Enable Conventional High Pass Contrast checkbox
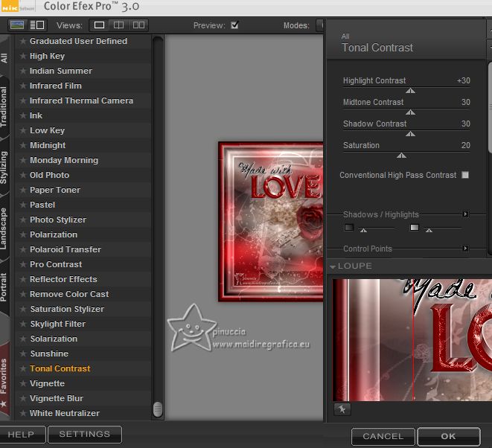 pos(465,176)
